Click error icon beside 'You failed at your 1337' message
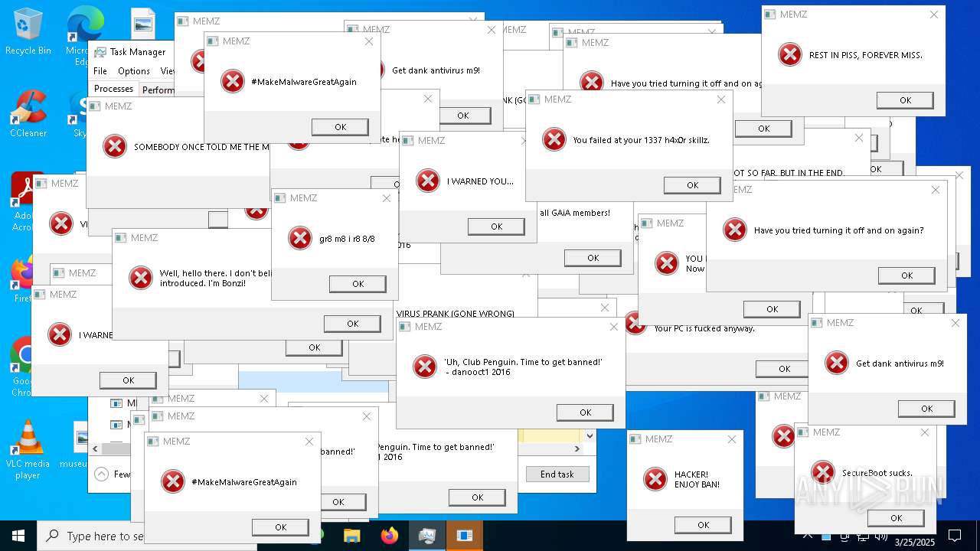The height and width of the screenshot is (551, 980). click(x=554, y=139)
